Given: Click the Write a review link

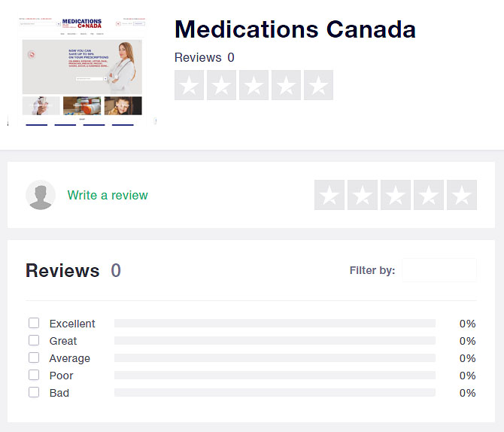Looking at the screenshot, I should (x=108, y=195).
